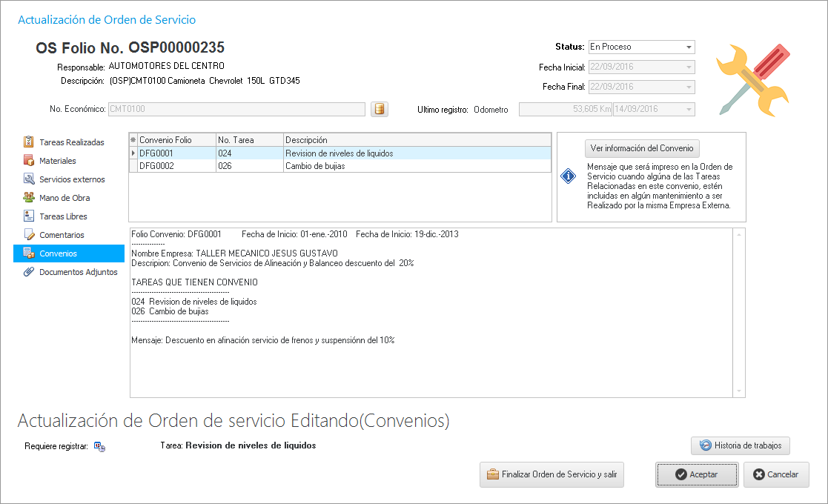Open Servicios externos section

pyautogui.click(x=71, y=179)
